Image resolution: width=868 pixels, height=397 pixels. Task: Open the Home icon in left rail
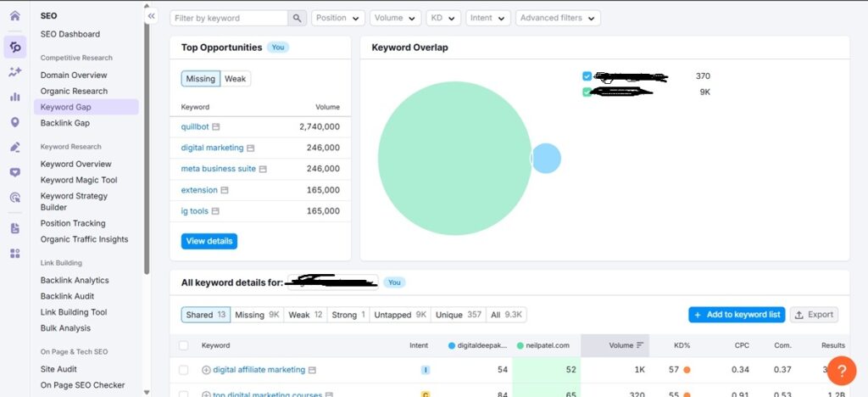coord(15,15)
